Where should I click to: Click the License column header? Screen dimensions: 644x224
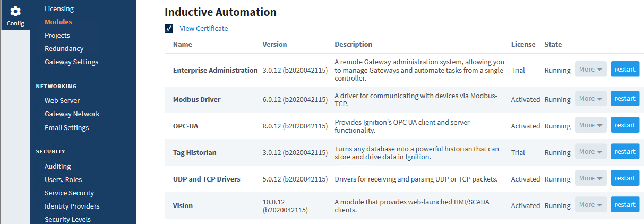[523, 44]
